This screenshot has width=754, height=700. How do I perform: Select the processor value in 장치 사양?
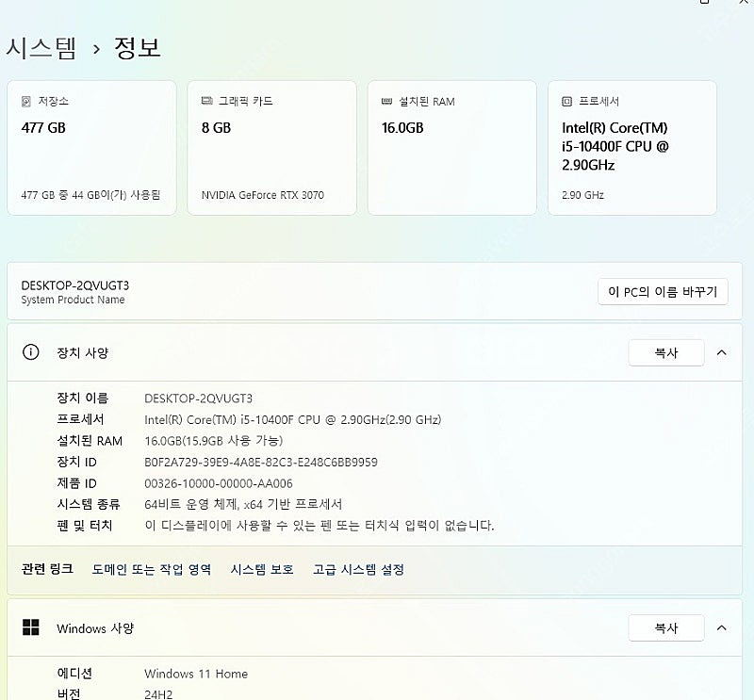tap(293, 419)
